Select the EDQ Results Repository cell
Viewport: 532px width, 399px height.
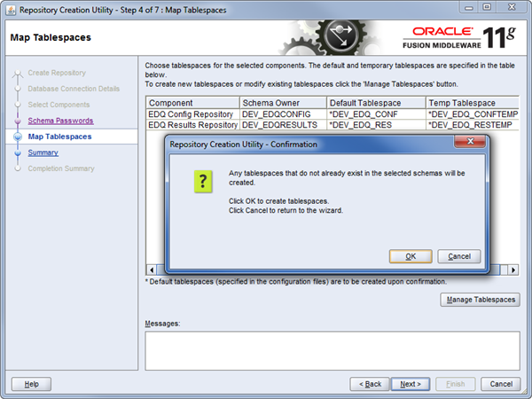click(192, 125)
